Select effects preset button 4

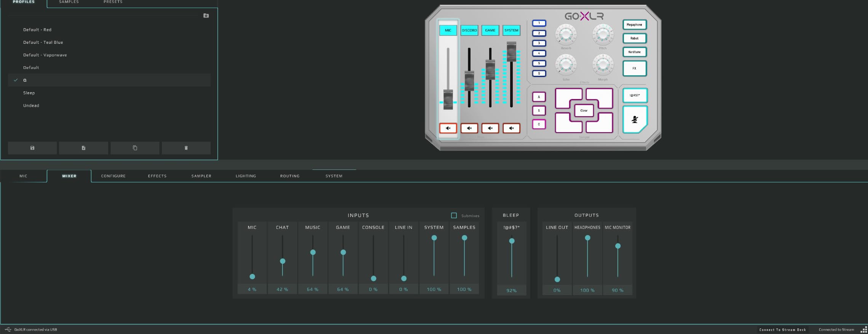coord(539,53)
